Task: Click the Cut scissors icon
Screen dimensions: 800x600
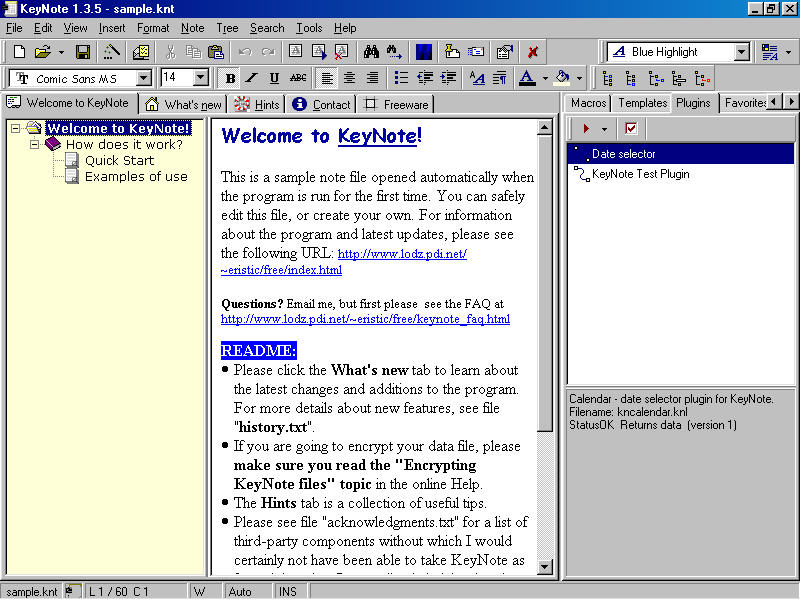Action: [170, 52]
